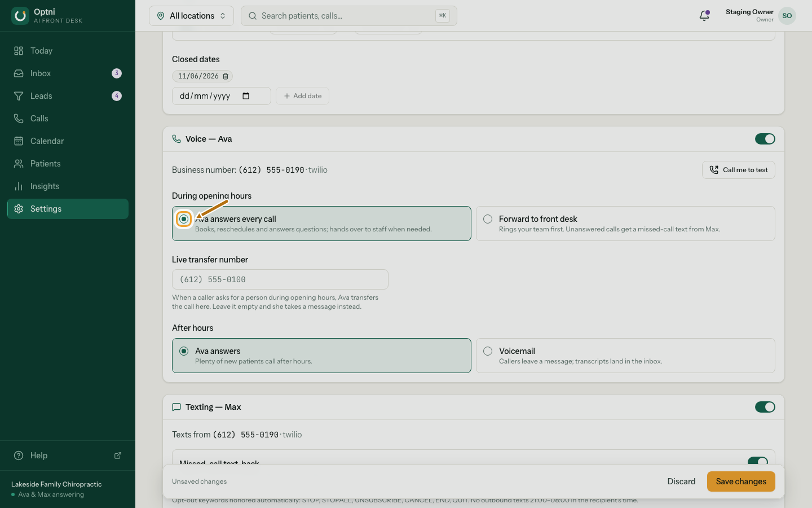
Task: Turn off the Texting — Max toggle
Action: tap(765, 407)
